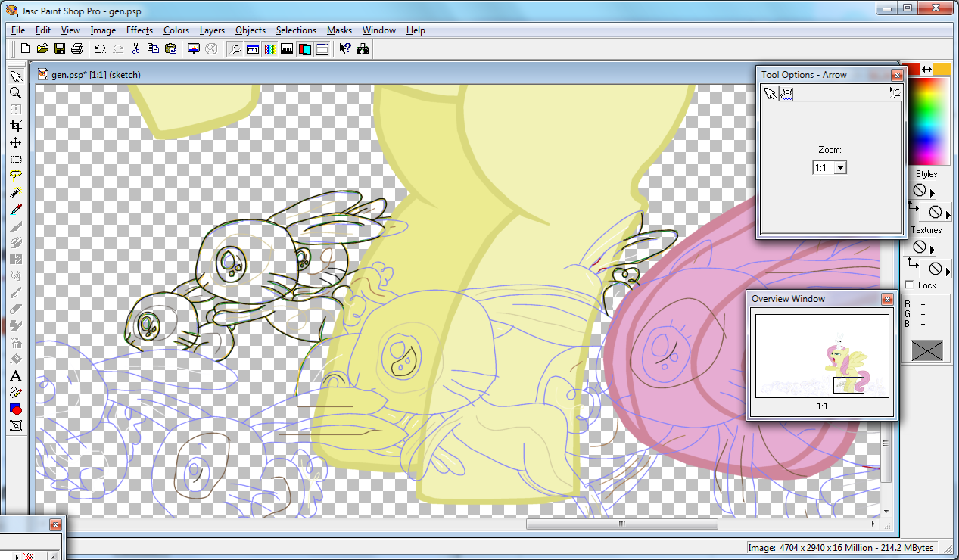Click the Undo arrow in toolbar

[x=100, y=49]
